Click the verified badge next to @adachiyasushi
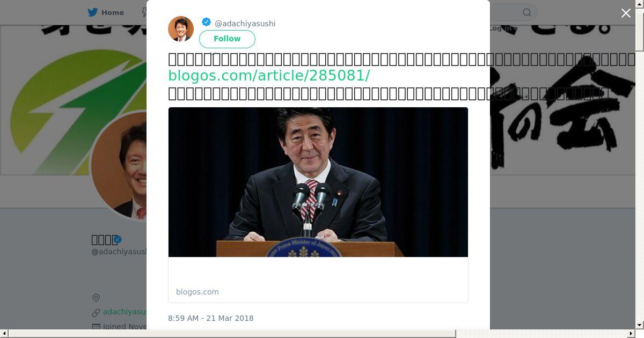Image resolution: width=644 pixels, height=338 pixels. [206, 22]
